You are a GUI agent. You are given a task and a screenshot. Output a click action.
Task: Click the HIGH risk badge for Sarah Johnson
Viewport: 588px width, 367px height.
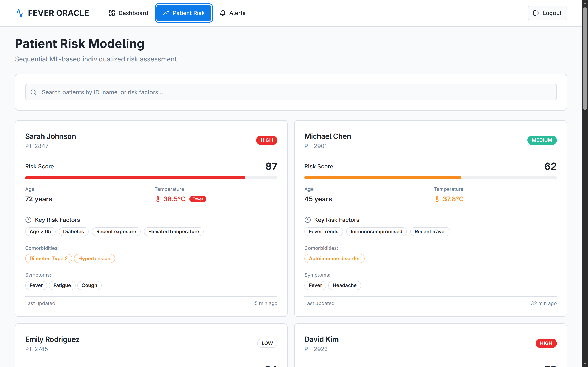[267, 140]
